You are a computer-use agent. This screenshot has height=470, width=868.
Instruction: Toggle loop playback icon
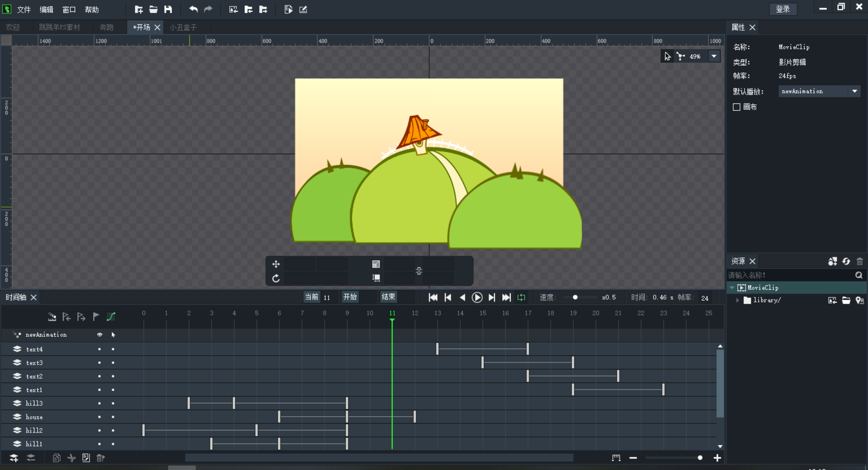click(521, 297)
